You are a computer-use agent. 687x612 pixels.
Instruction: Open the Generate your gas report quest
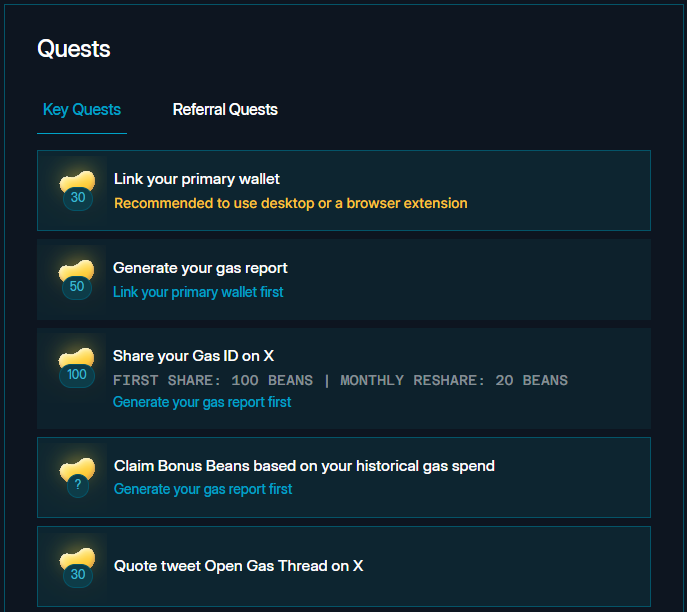(x=200, y=268)
